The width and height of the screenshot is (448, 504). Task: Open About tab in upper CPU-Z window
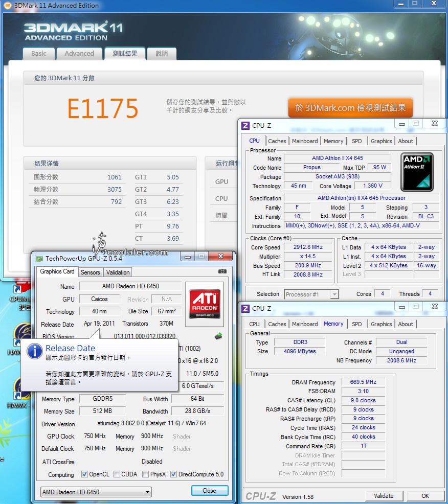point(406,141)
